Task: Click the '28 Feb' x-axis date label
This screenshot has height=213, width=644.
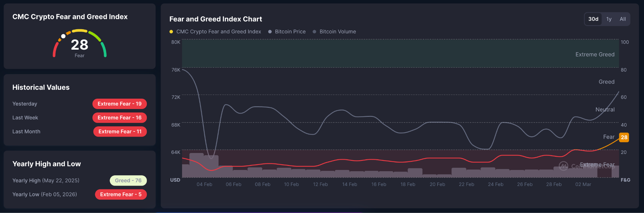Action: [554, 184]
